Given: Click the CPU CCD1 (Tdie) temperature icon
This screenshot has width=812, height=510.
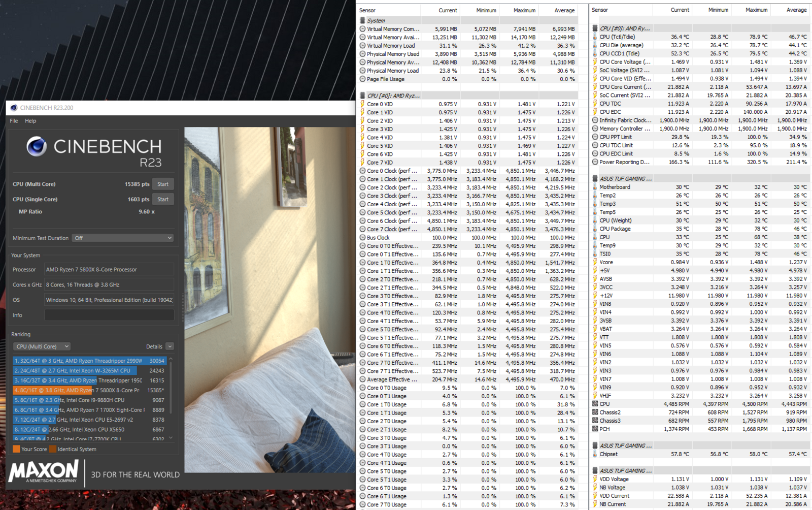Looking at the screenshot, I should point(595,53).
